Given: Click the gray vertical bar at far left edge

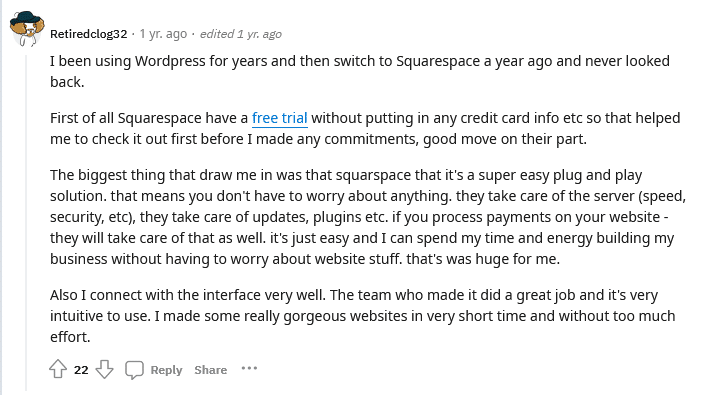Looking at the screenshot, I should [x=1, y=197].
